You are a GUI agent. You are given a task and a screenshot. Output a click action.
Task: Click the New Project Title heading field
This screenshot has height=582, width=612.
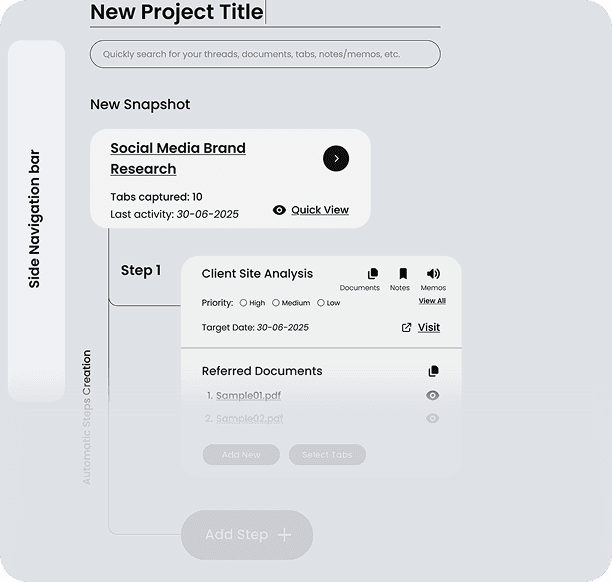(x=177, y=12)
